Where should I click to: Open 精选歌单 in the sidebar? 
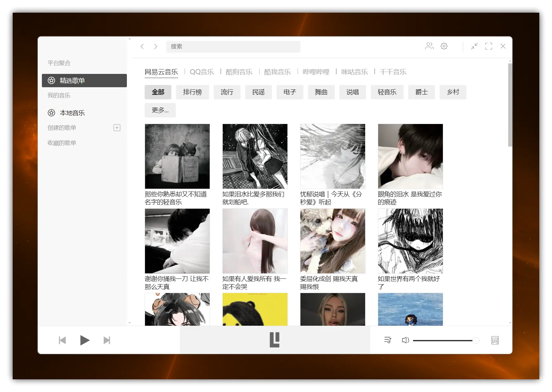(84, 81)
